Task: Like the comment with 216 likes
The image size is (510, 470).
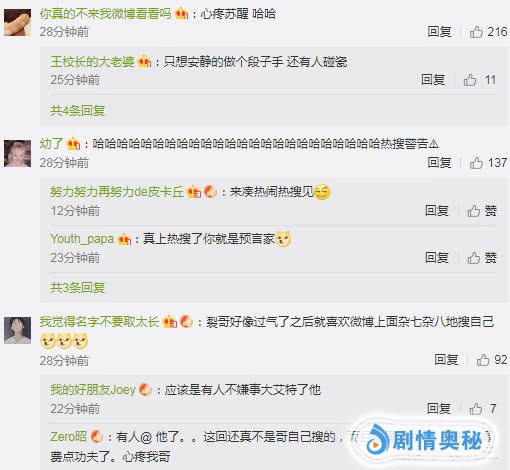Action: (x=476, y=32)
